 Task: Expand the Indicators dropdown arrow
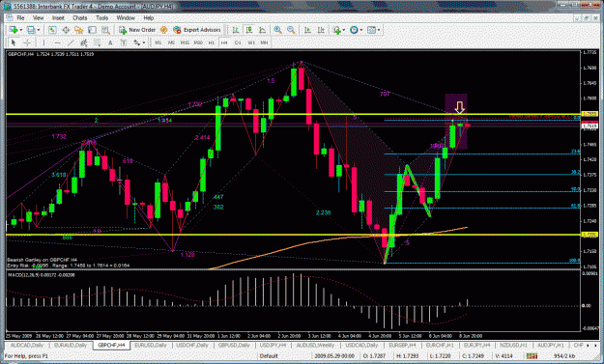tap(344, 30)
